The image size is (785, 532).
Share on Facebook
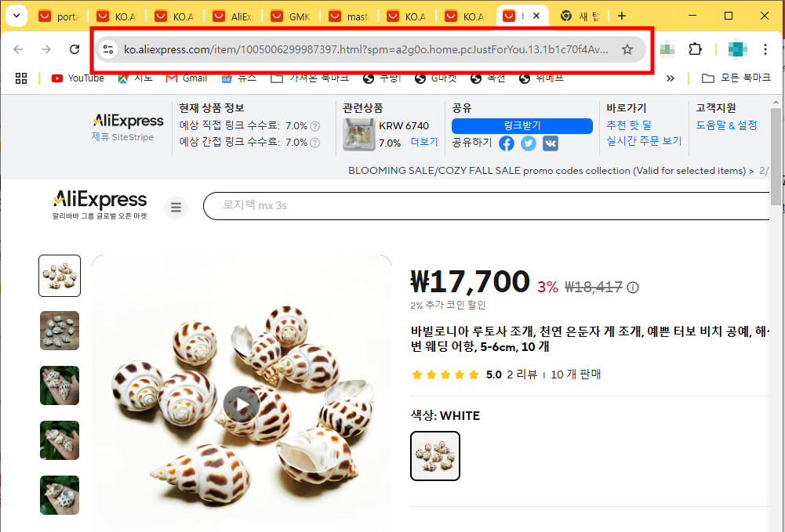(507, 143)
